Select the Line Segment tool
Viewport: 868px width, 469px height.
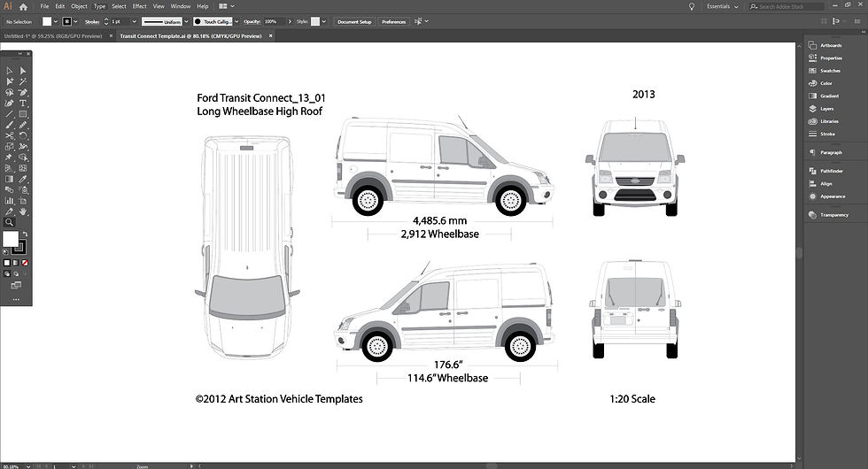(10, 114)
